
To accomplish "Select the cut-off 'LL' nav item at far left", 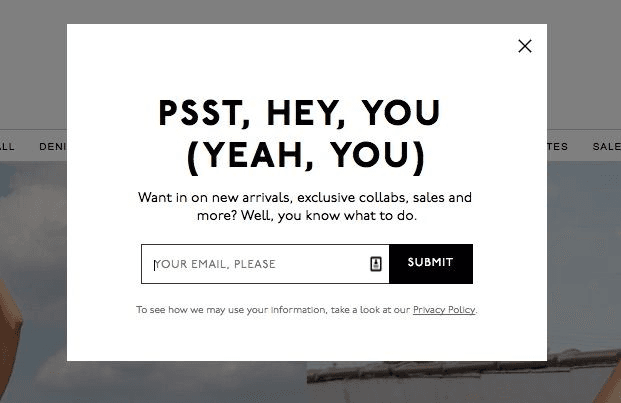I will coord(7,146).
